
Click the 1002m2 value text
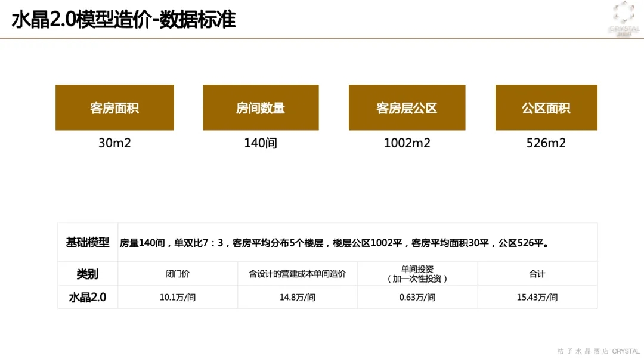click(x=407, y=143)
